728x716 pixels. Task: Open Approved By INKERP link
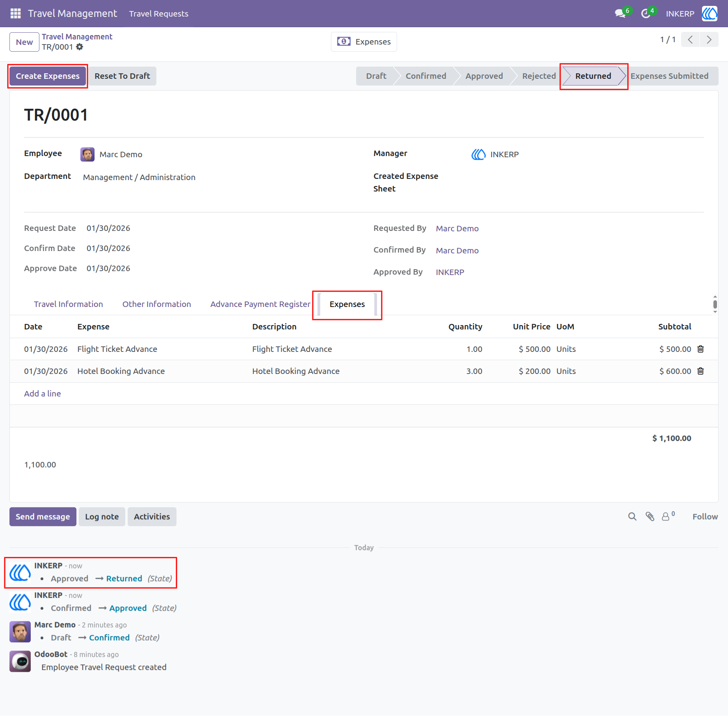[450, 272]
